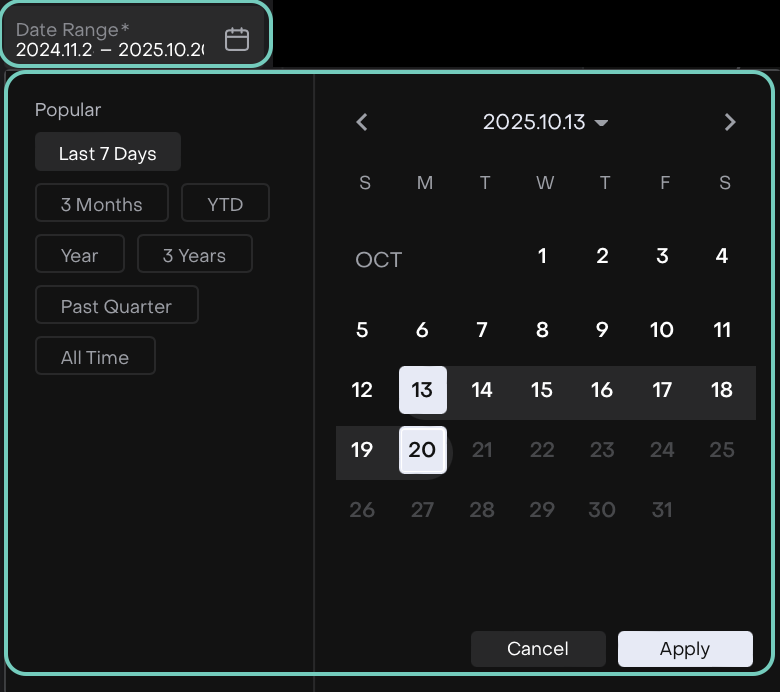Screen dimensions: 780x692
Task: Select October 13 on the calendar
Action: point(422,390)
